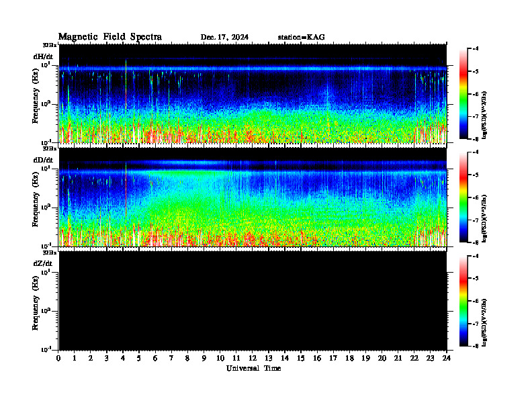
Task: Click the "-8" tick on dZ/dt color bar
Action: [x=476, y=346]
